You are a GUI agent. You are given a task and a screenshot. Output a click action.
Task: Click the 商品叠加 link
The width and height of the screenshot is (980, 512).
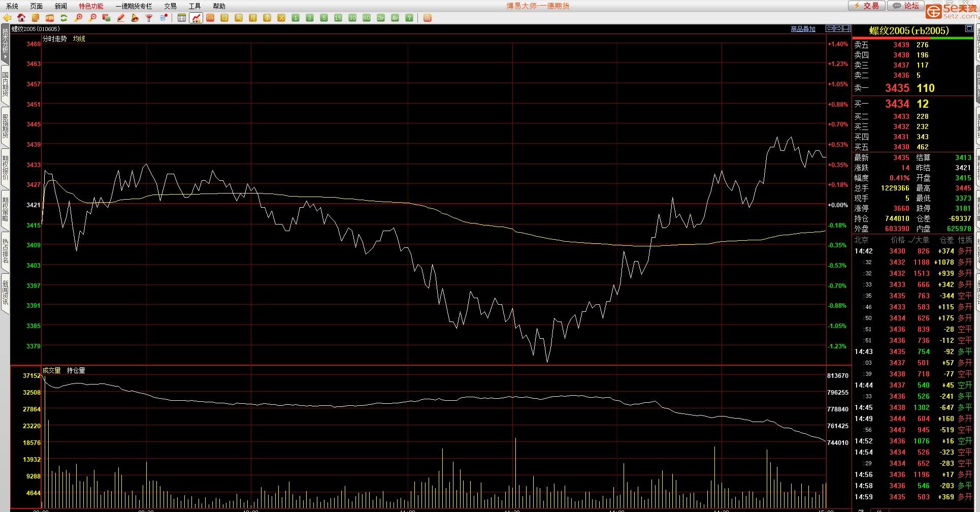(803, 29)
